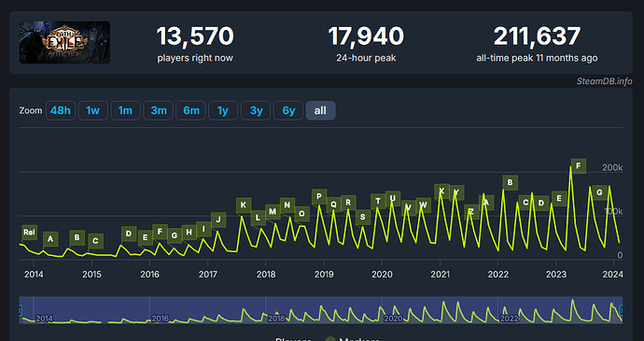Click the SteamDB.info credit link
Image resolution: width=644 pixels, height=341 pixels.
point(604,81)
